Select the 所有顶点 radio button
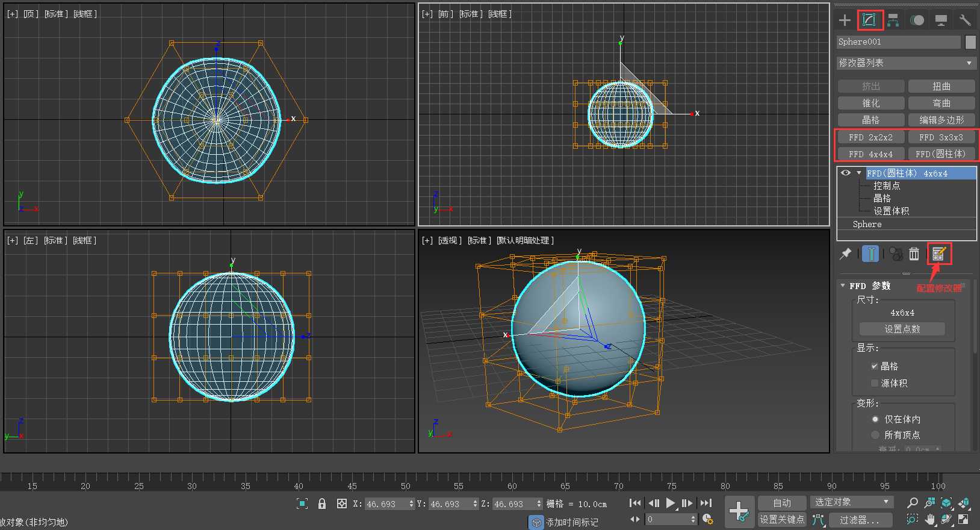Viewport: 980px width, 530px height. [x=875, y=435]
